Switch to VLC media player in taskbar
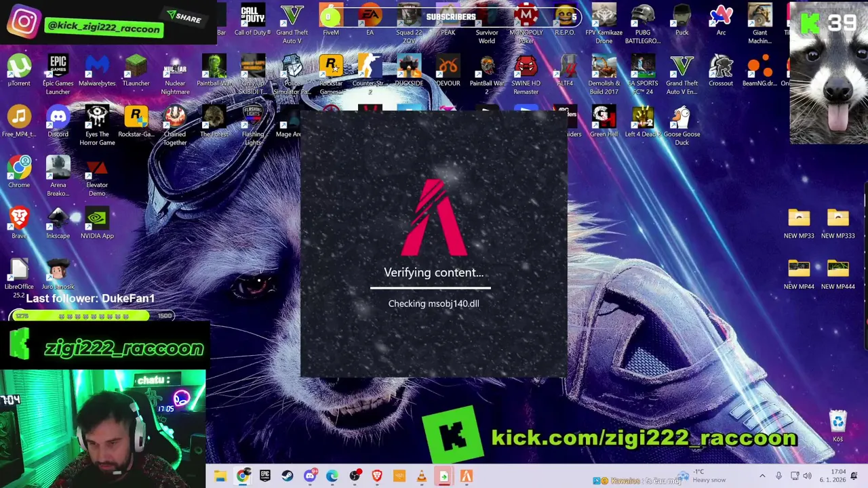The width and height of the screenshot is (868, 488). (421, 476)
